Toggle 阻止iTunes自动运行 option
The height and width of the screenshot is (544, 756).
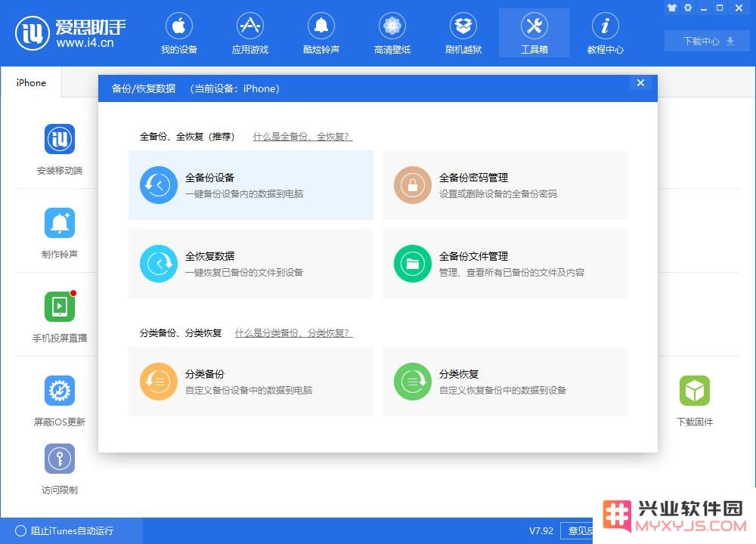point(64,530)
